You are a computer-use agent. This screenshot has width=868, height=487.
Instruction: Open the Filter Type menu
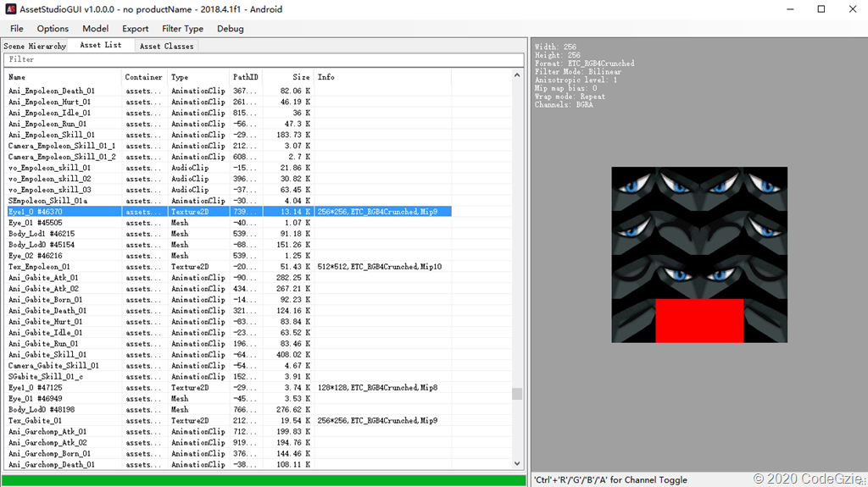coord(182,29)
